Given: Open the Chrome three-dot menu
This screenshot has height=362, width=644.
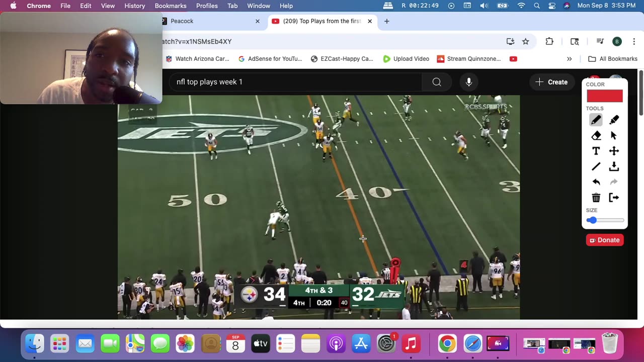Looking at the screenshot, I should tap(634, 41).
